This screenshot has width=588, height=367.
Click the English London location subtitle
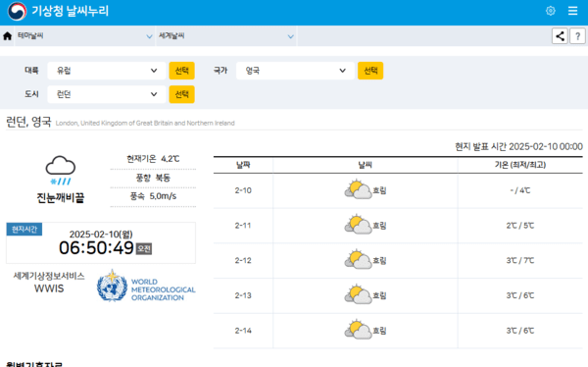pos(145,124)
